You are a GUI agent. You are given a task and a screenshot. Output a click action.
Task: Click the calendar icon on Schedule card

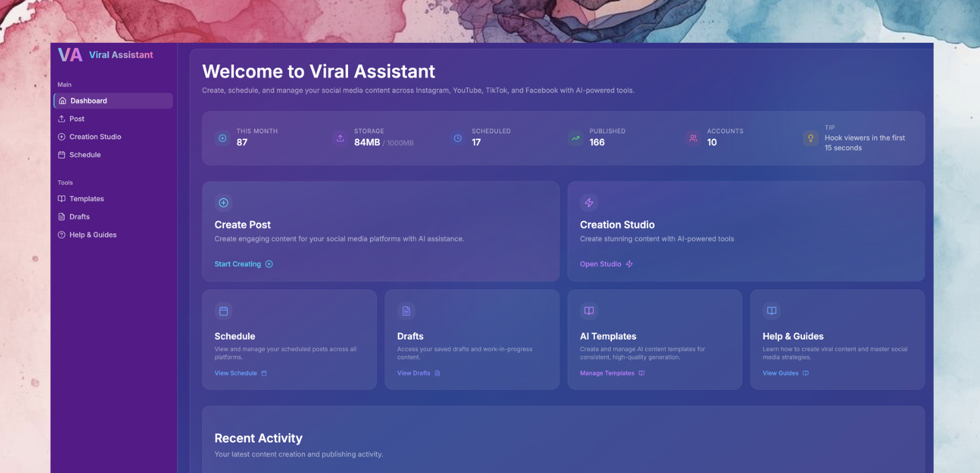pos(223,311)
